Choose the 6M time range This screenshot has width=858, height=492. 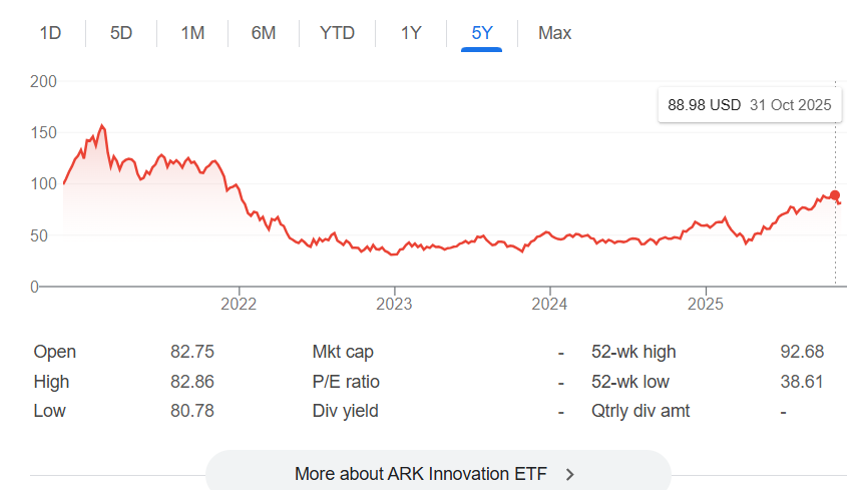pyautogui.click(x=263, y=33)
